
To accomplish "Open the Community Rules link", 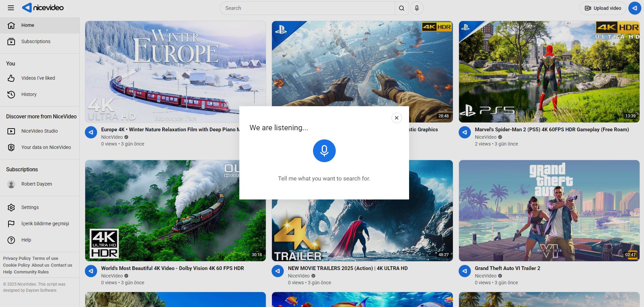I will 31,272.
